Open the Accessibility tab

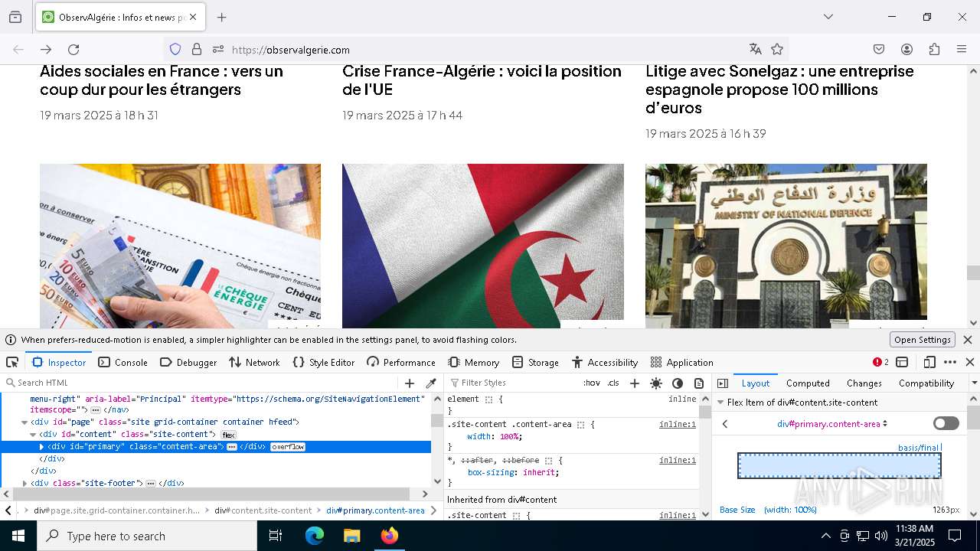605,362
